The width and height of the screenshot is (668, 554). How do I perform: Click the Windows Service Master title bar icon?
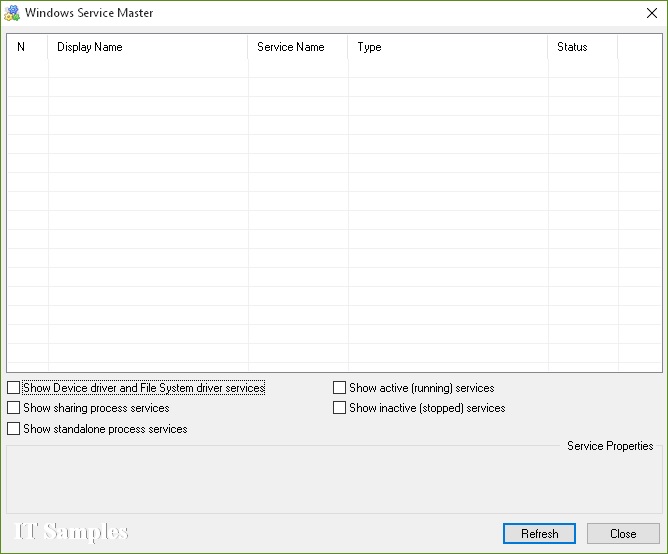pyautogui.click(x=12, y=13)
